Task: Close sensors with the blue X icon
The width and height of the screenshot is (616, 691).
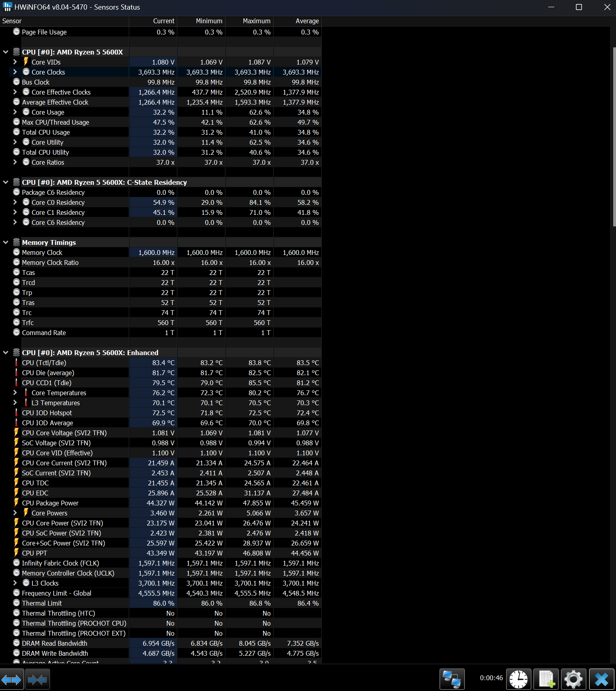Action: [602, 679]
